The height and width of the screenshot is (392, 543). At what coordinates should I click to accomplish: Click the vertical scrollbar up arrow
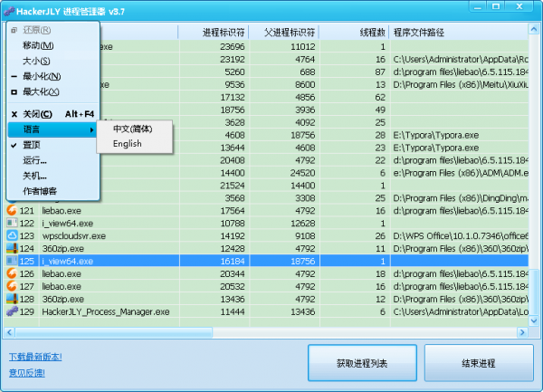(534, 30)
